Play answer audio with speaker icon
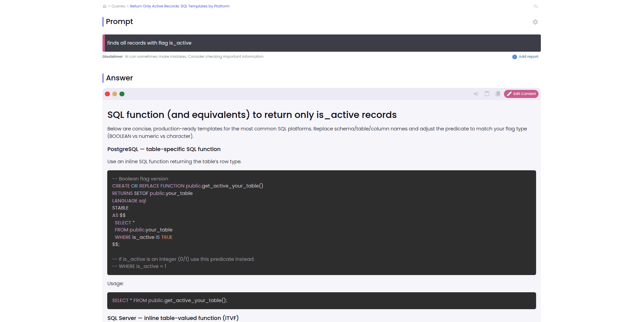 pos(476,94)
